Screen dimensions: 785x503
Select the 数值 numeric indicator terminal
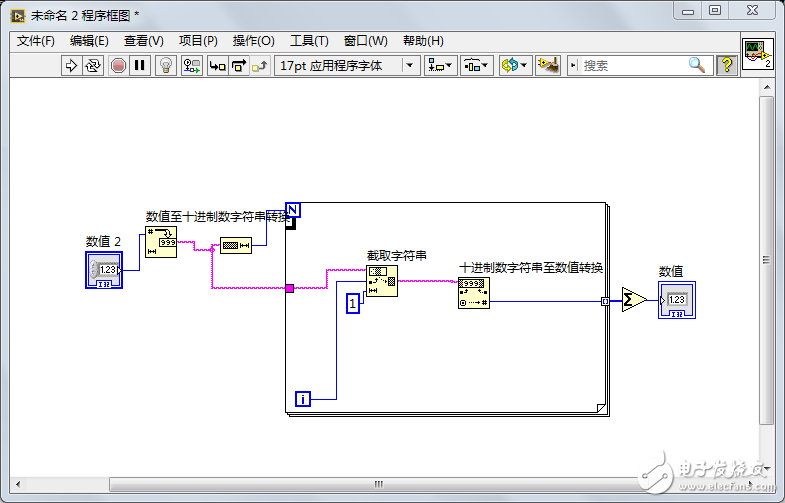[x=677, y=300]
